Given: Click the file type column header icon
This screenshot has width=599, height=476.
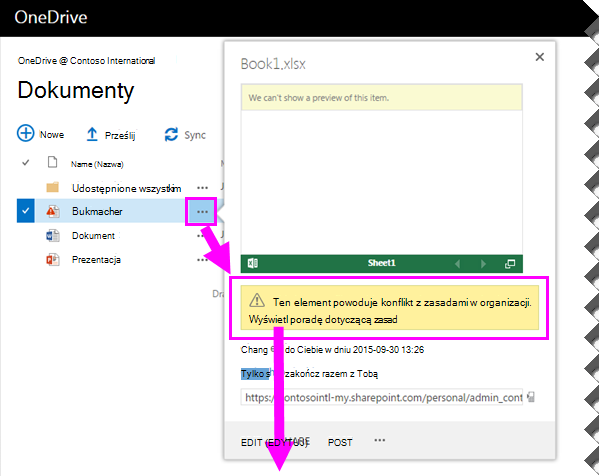Looking at the screenshot, I should [x=52, y=162].
